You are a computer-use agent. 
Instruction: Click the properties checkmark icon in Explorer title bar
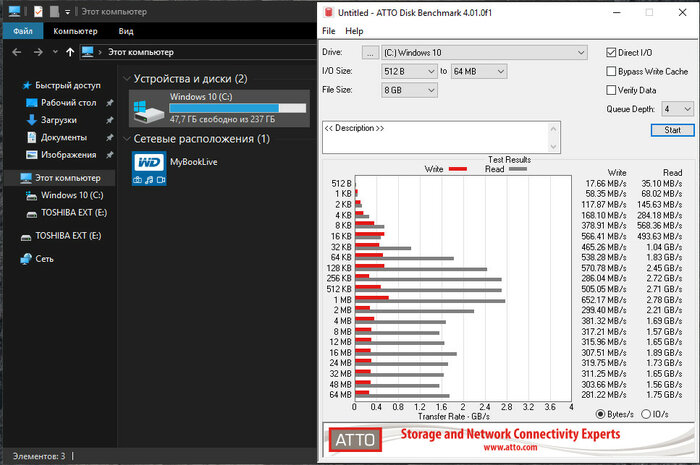coord(38,12)
